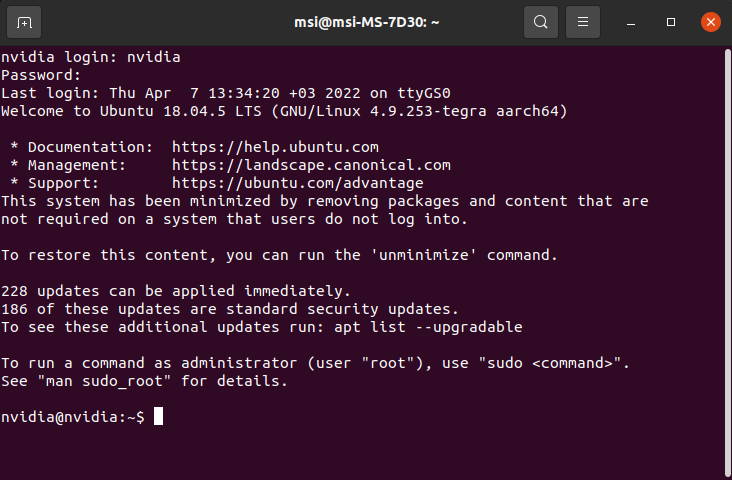This screenshot has height=480, width=732.
Task: Click the word 'unminimize' in the output
Action: pyautogui.click(x=423, y=255)
